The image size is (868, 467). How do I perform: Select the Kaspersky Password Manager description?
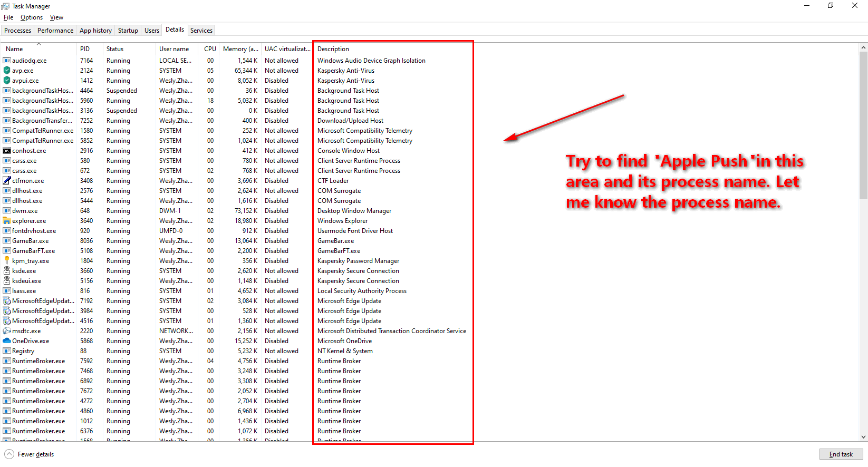[x=358, y=261]
